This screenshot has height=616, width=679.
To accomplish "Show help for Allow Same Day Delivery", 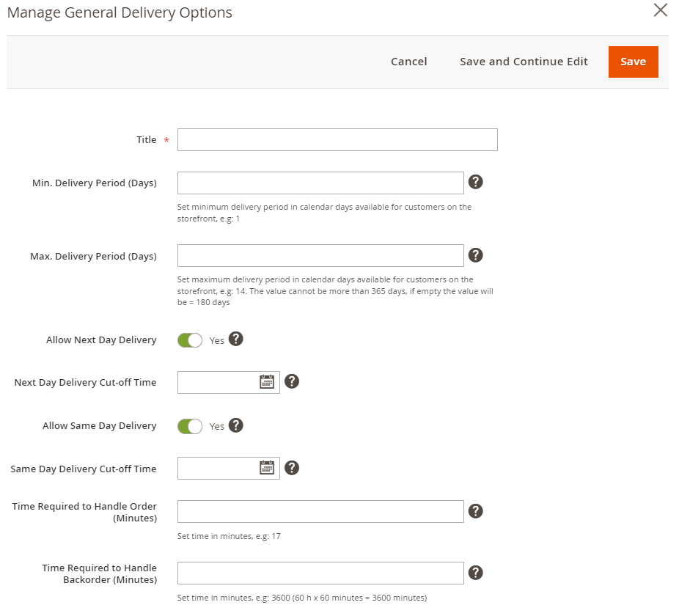I will tap(236, 425).
